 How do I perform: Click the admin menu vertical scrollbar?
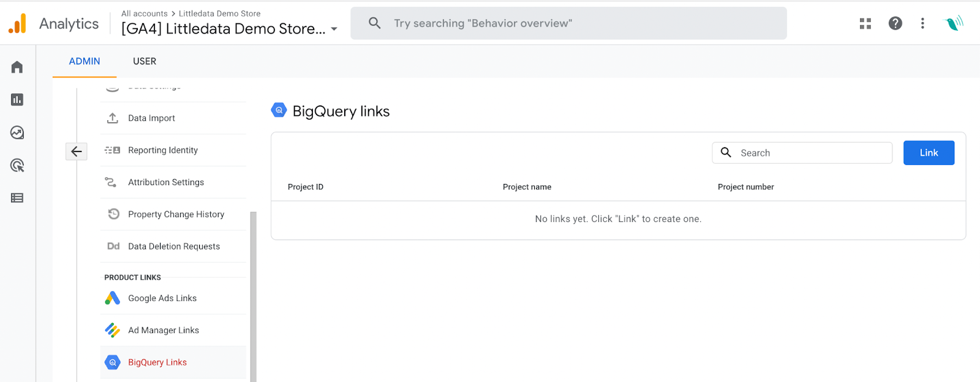(254, 297)
